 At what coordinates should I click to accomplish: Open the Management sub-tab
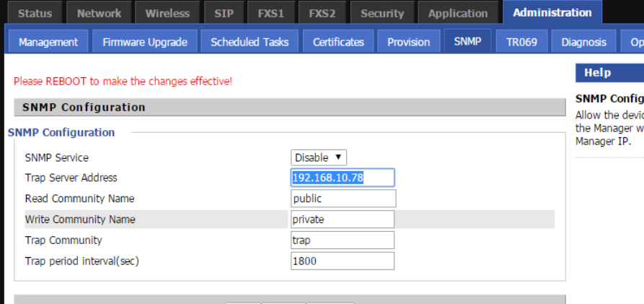pyautogui.click(x=48, y=42)
